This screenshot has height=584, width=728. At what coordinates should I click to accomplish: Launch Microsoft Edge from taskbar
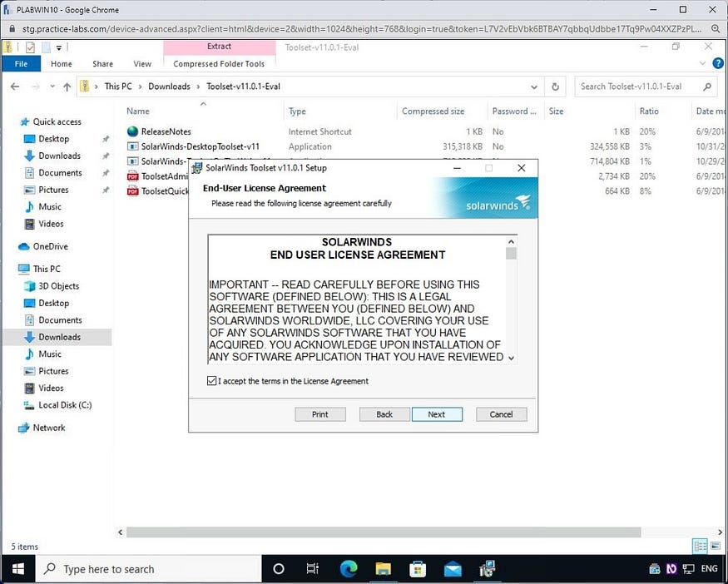pos(349,569)
